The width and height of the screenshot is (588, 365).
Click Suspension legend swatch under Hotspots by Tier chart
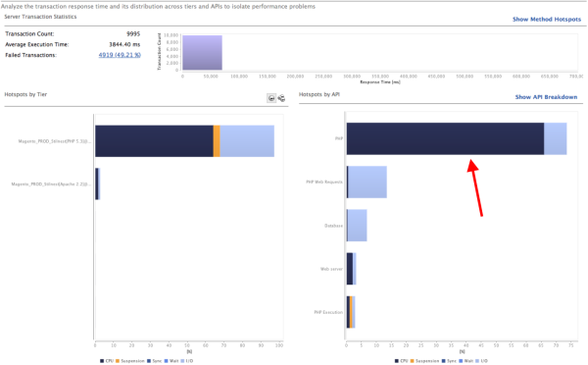point(118,361)
